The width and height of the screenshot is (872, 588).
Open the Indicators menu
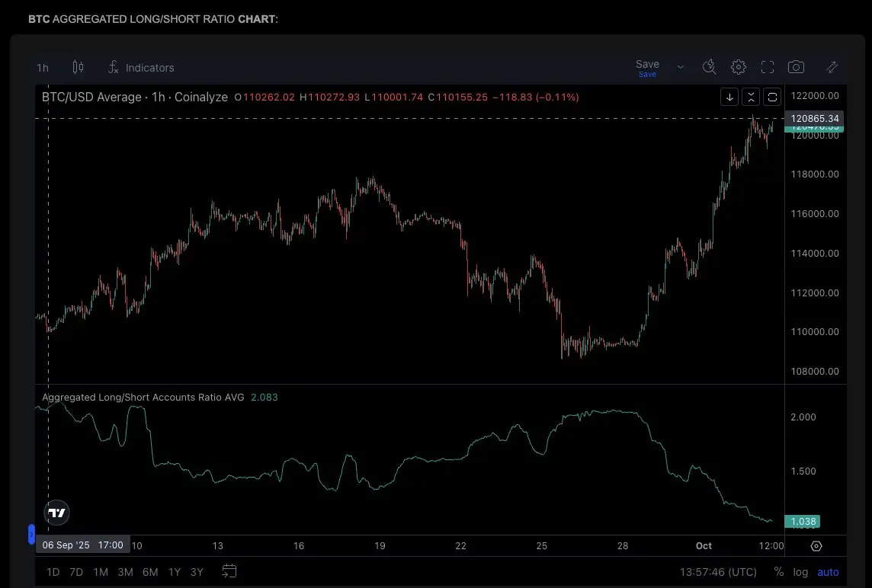pyautogui.click(x=141, y=68)
